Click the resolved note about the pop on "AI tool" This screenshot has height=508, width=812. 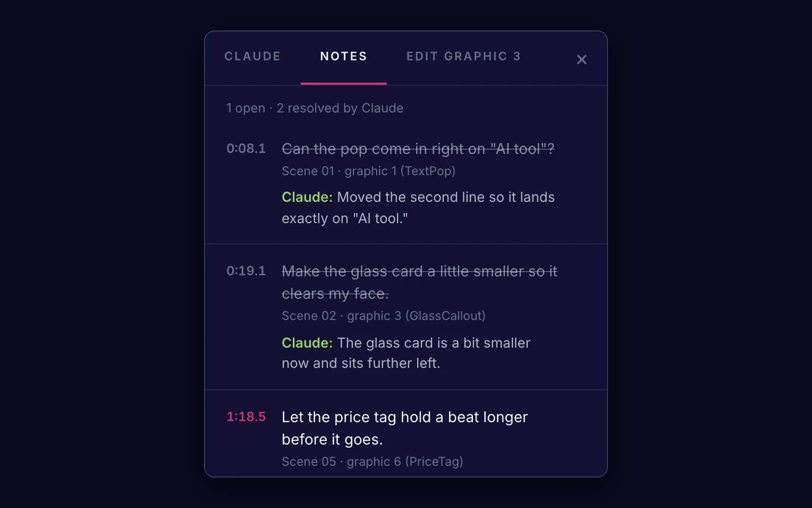point(418,149)
